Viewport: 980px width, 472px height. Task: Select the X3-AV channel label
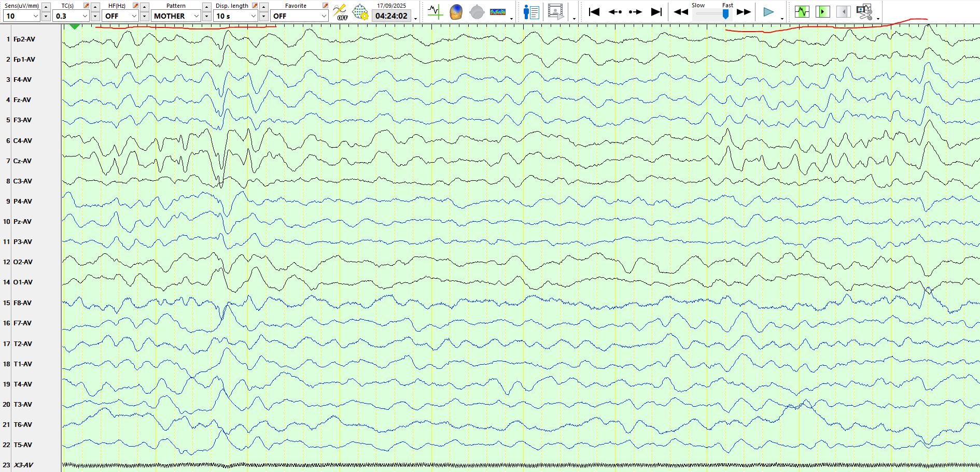[23, 465]
